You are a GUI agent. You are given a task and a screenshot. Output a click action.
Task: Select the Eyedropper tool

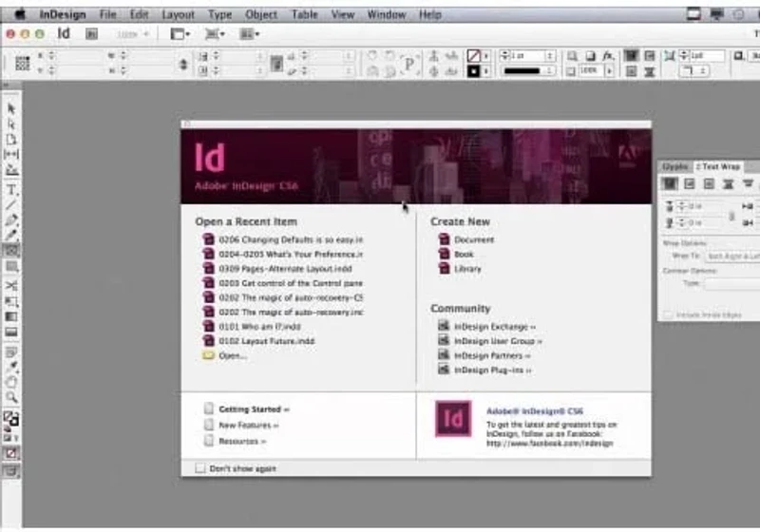(11, 367)
